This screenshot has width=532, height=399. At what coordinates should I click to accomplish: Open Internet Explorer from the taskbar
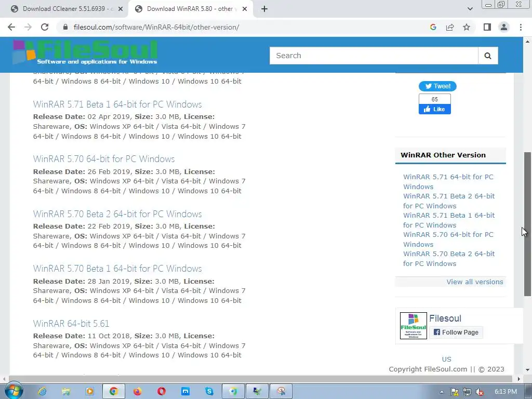tap(42, 392)
